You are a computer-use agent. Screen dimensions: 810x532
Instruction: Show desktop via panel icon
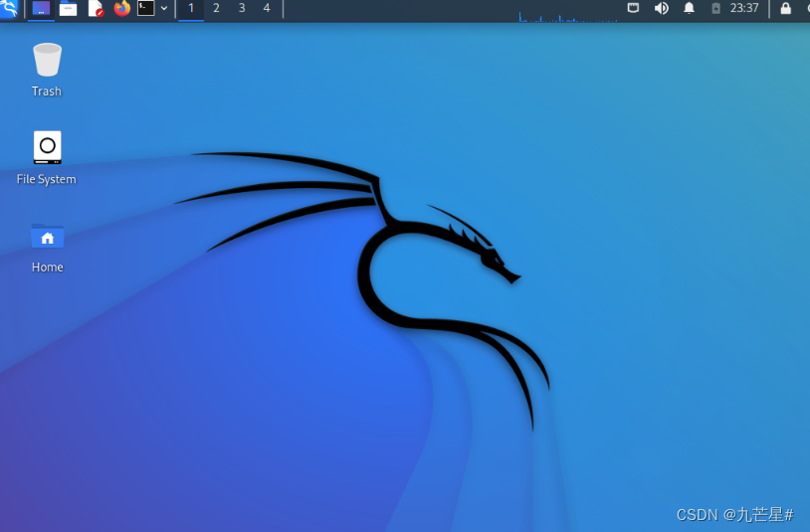pyautogui.click(x=42, y=9)
